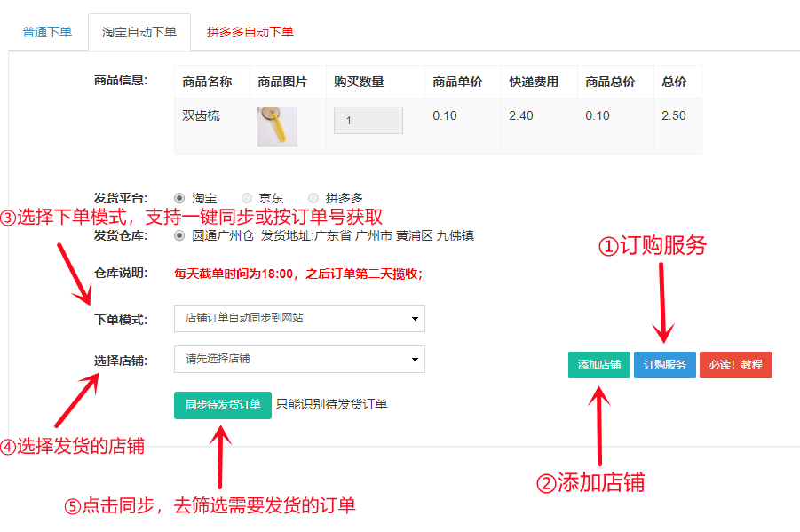This screenshot has height=532, width=800.
Task: Click the 总价 value 2.50
Action: [x=674, y=115]
